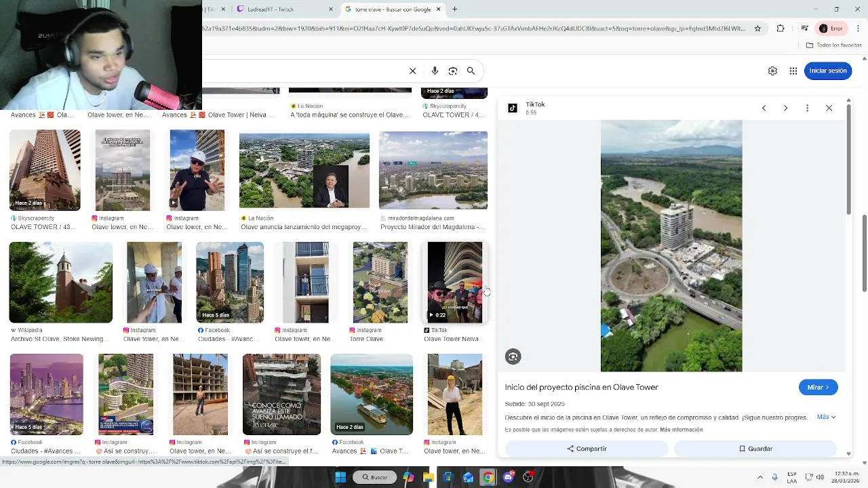This screenshot has height=488, width=868.
Task: Go to the next image in the preview panel
Action: (x=785, y=108)
